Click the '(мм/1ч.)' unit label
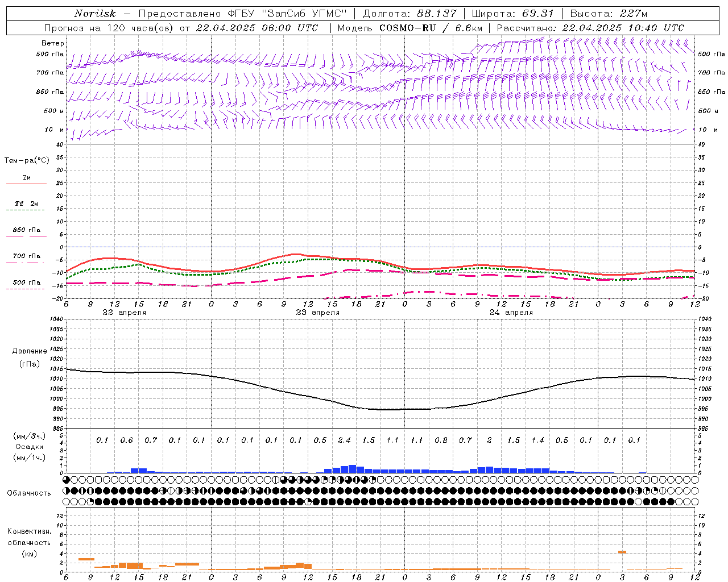This screenshot has width=728, height=582. (x=30, y=458)
